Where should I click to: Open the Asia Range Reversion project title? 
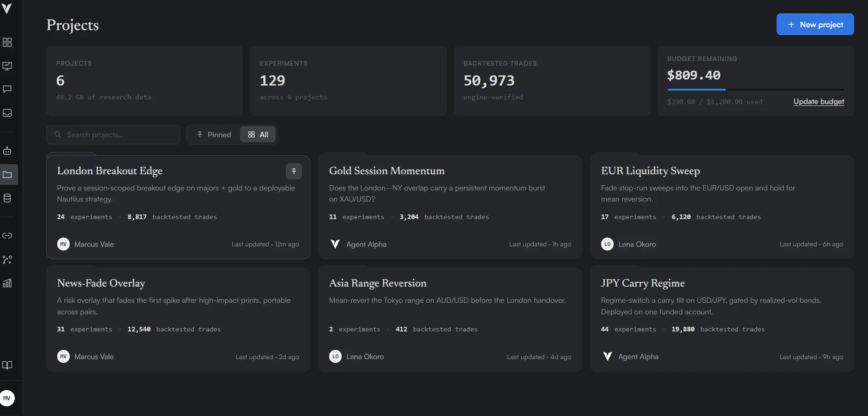click(378, 283)
